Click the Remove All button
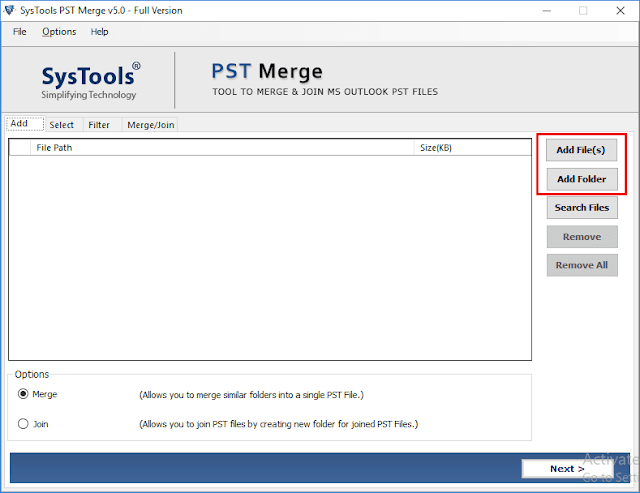640x493 pixels. 582,265
